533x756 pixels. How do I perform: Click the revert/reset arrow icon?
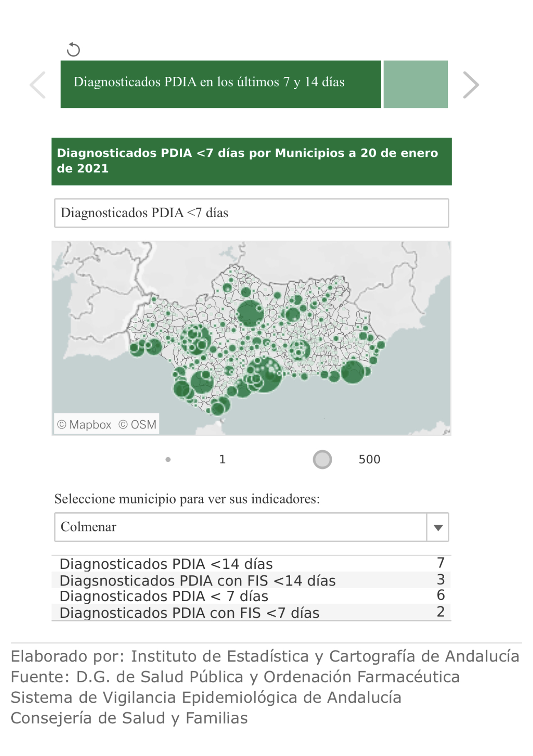click(x=73, y=49)
